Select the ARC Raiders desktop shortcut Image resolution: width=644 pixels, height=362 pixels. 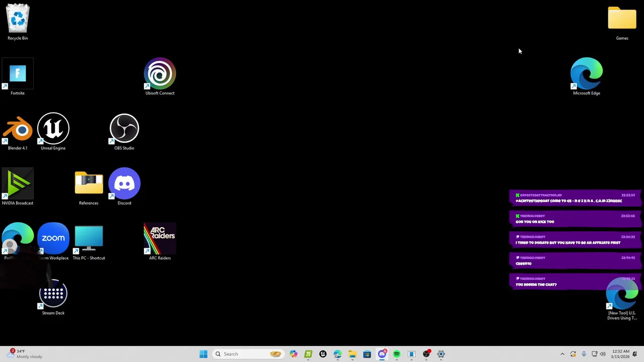(x=160, y=242)
